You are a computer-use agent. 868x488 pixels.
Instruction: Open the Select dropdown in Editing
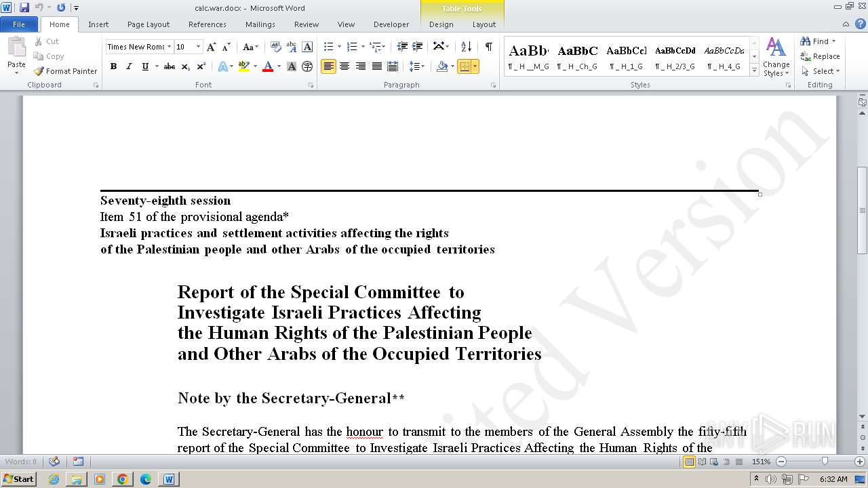click(821, 71)
